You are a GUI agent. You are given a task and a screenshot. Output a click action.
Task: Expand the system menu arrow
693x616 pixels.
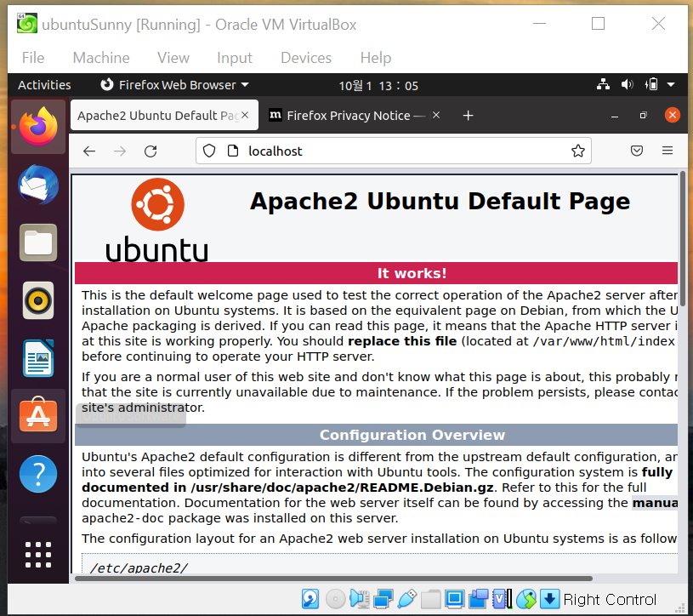tap(670, 84)
